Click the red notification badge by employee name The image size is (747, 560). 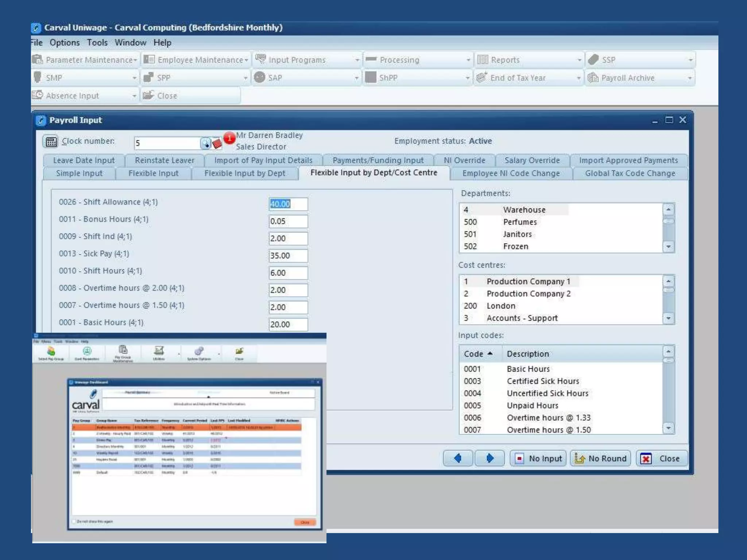[x=229, y=138]
